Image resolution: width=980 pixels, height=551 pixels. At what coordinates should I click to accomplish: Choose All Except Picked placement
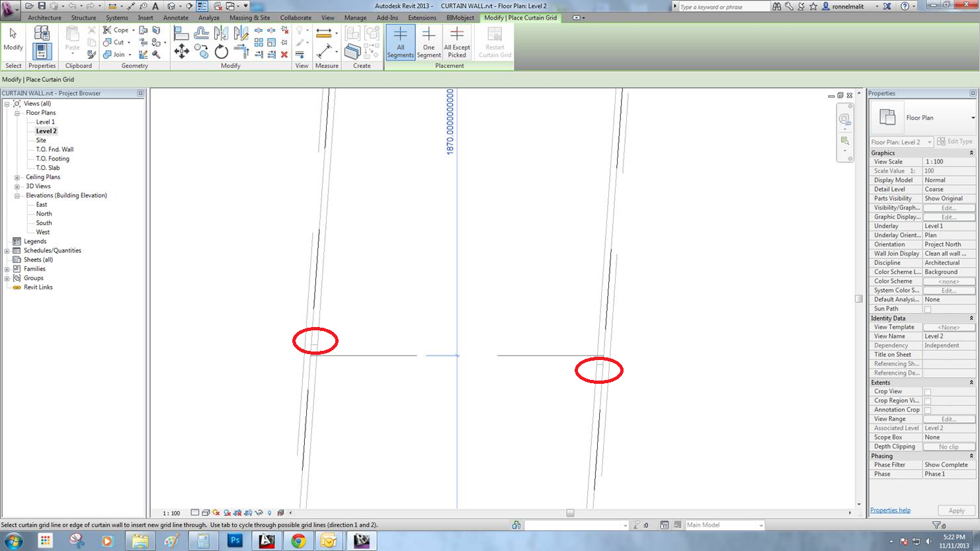point(457,42)
